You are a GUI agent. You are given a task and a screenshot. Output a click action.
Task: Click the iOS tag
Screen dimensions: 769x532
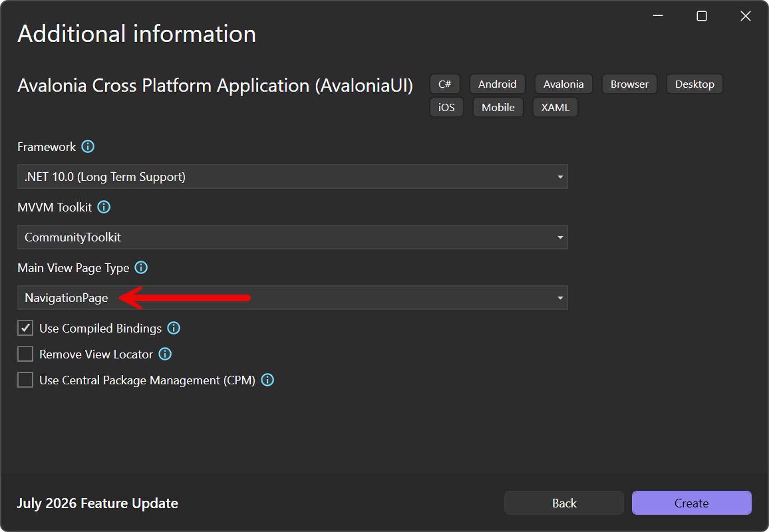(x=447, y=107)
